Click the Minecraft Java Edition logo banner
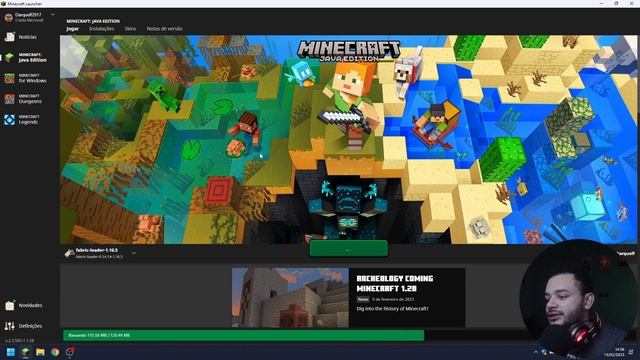Screen dimensions: 640x360 coord(349,51)
